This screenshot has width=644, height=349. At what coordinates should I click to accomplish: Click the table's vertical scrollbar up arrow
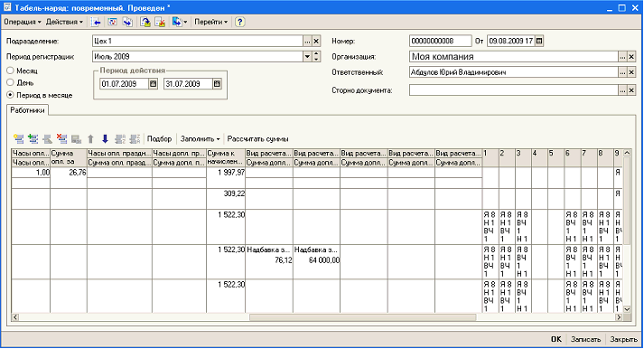pos(627,153)
